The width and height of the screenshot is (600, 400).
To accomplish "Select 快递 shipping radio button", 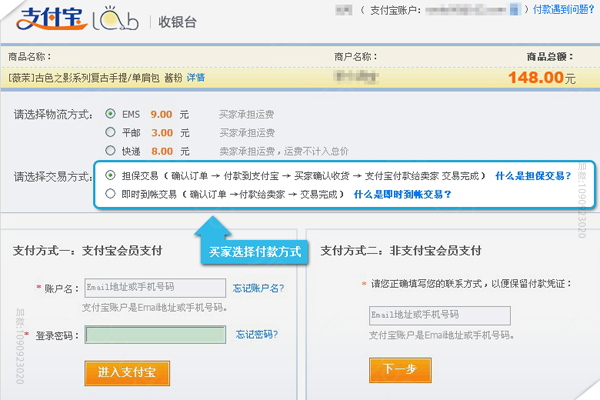I will click(x=110, y=150).
